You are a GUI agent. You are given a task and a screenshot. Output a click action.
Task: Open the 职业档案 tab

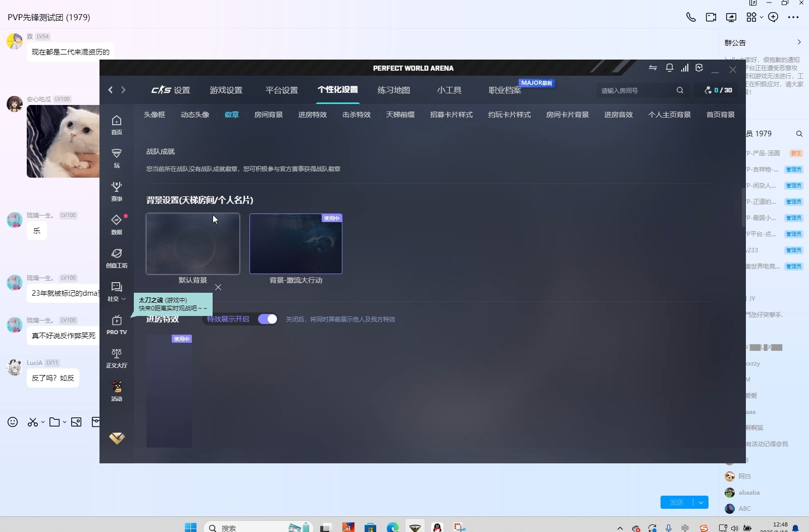click(505, 90)
